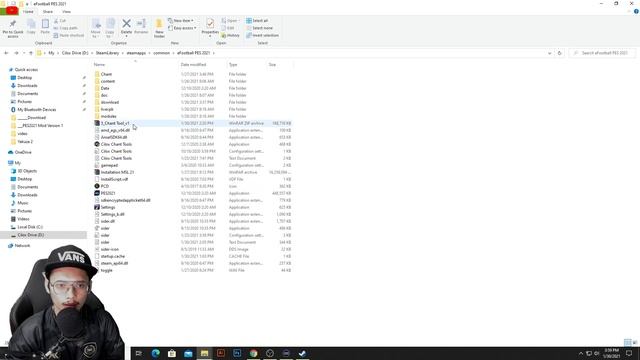Viewport: 640px width, 360px height.
Task: Select the download folder
Action: tap(110, 102)
